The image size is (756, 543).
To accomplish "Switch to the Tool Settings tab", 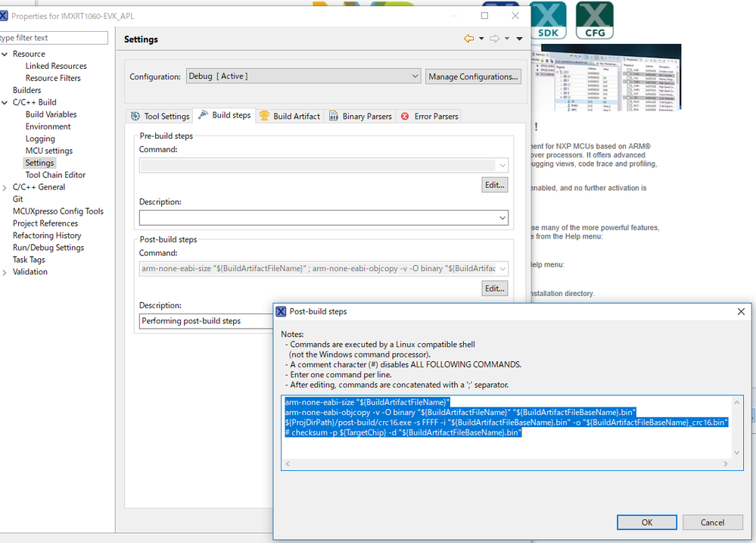I will coord(160,117).
